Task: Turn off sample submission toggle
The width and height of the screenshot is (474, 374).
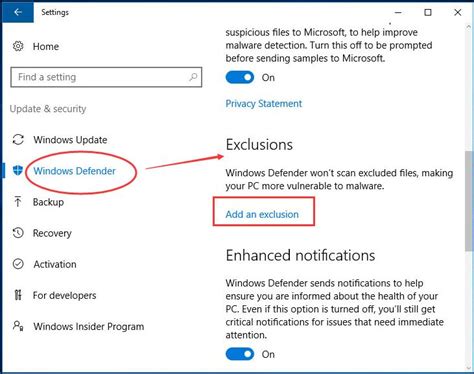Action: tap(240, 77)
